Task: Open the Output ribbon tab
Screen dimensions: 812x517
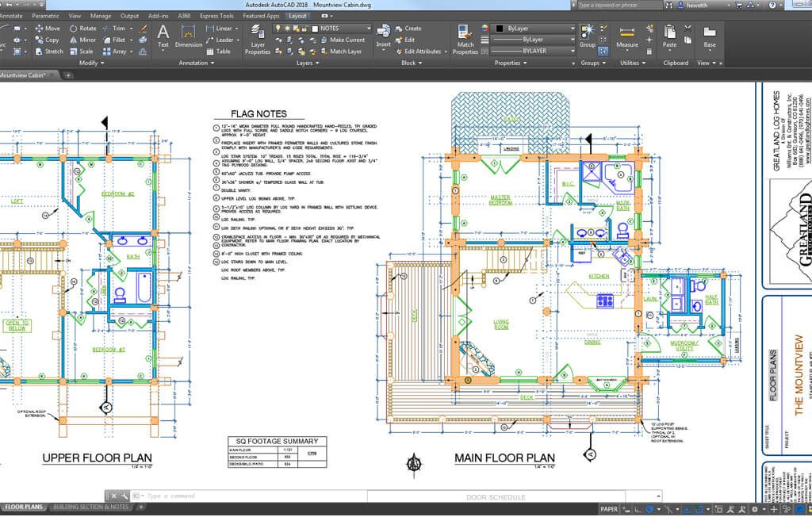Action: click(129, 16)
